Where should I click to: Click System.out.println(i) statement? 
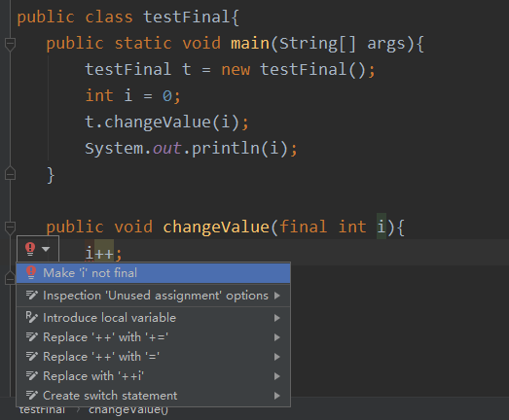191,149
